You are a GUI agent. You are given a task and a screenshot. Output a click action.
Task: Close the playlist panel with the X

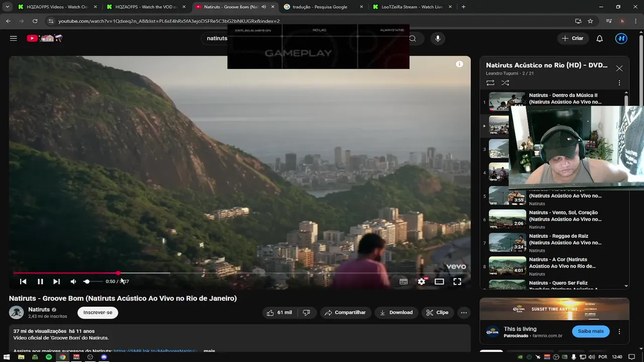tap(619, 68)
